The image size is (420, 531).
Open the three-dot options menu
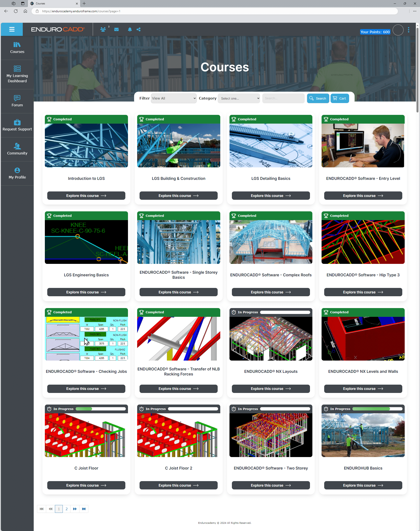coord(408,30)
